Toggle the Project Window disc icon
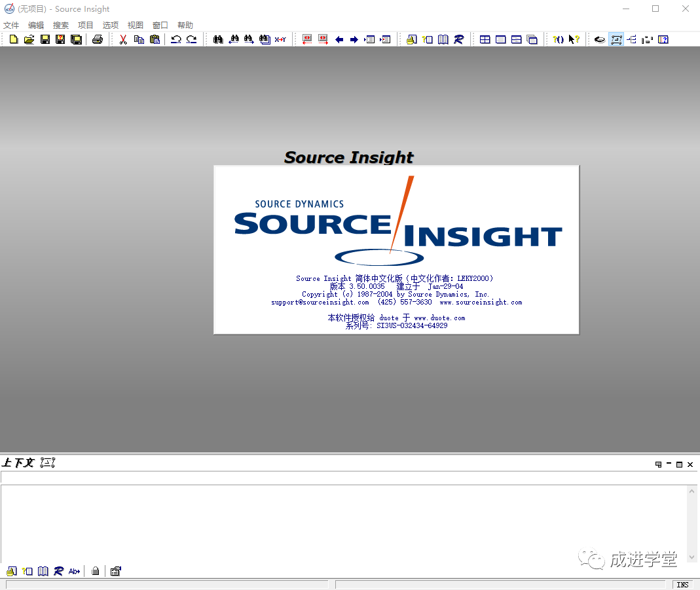Viewport: 700px width, 590px height. tap(600, 39)
